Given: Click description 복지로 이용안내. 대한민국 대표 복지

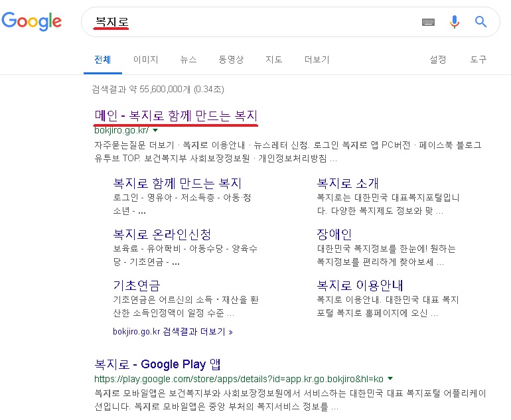Looking at the screenshot, I should [388, 307].
